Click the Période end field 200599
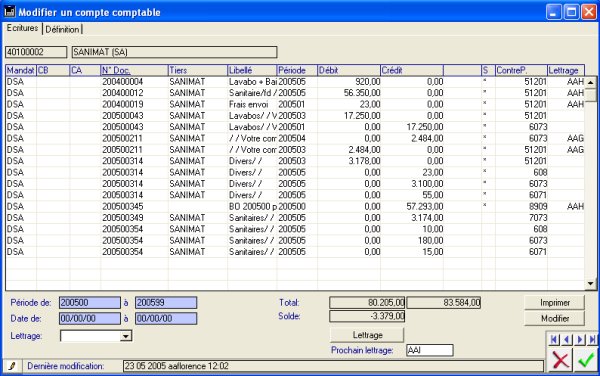The image size is (600, 376). [x=166, y=303]
